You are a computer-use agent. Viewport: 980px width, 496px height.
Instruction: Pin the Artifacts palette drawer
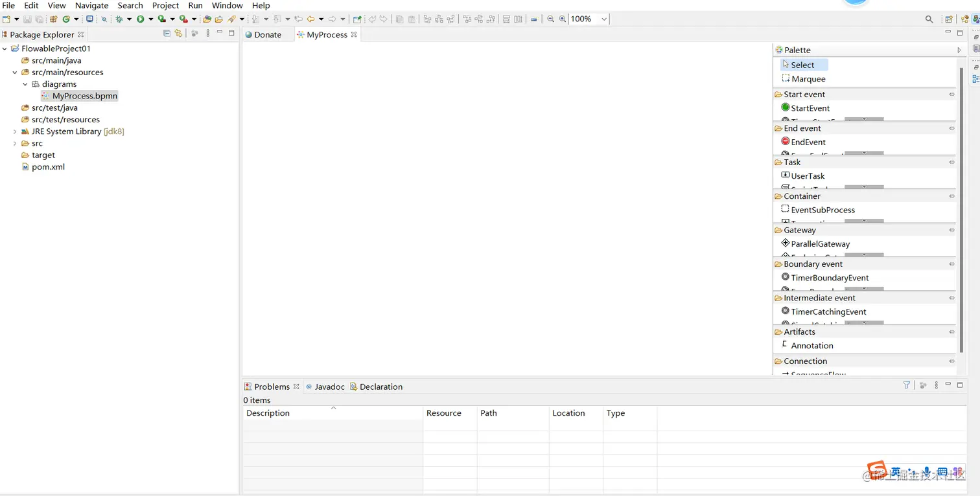pyautogui.click(x=951, y=332)
